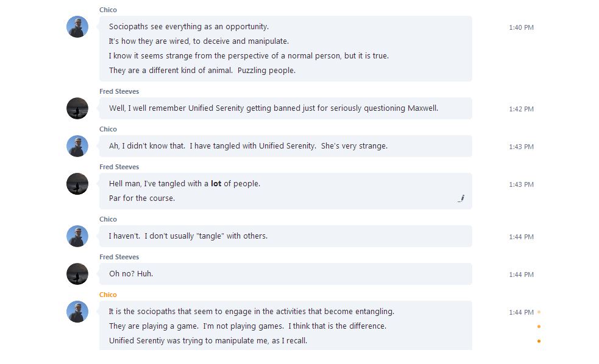Click the bold word "lot" in Fred's message
The image size is (599, 364).
[x=216, y=184]
